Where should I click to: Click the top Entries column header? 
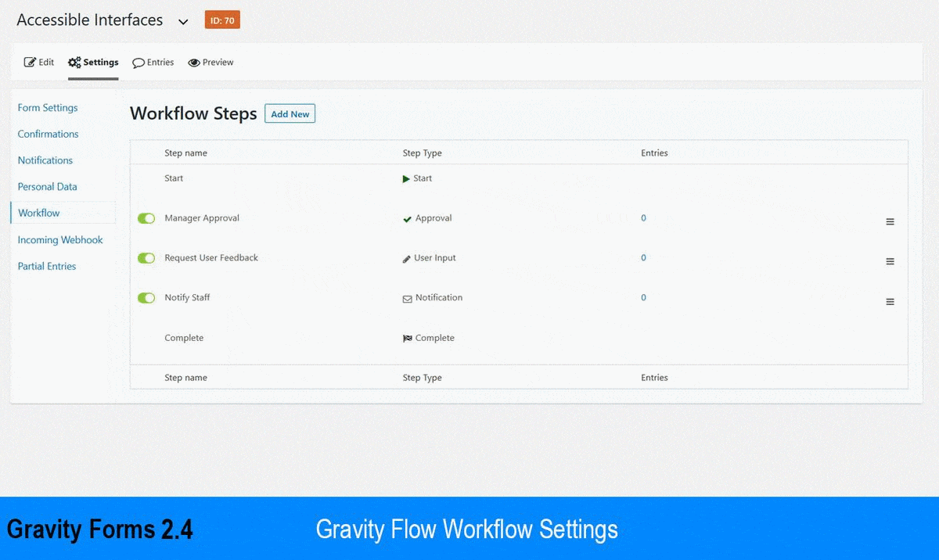coord(654,153)
